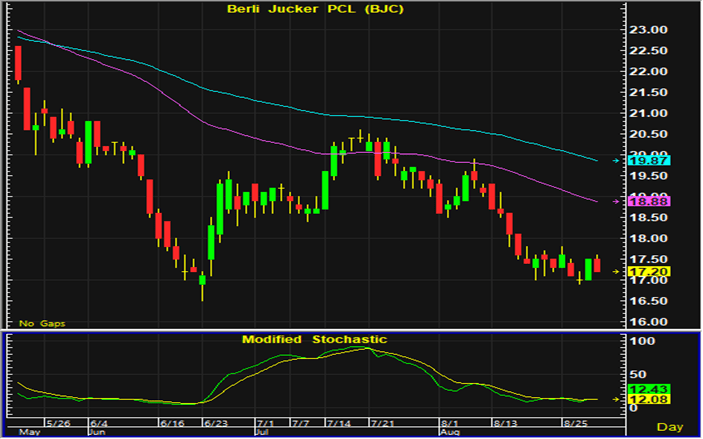Click the cyan arrow beside 19.87
Image resolution: width=703 pixels, height=439 pixels.
coord(613,160)
